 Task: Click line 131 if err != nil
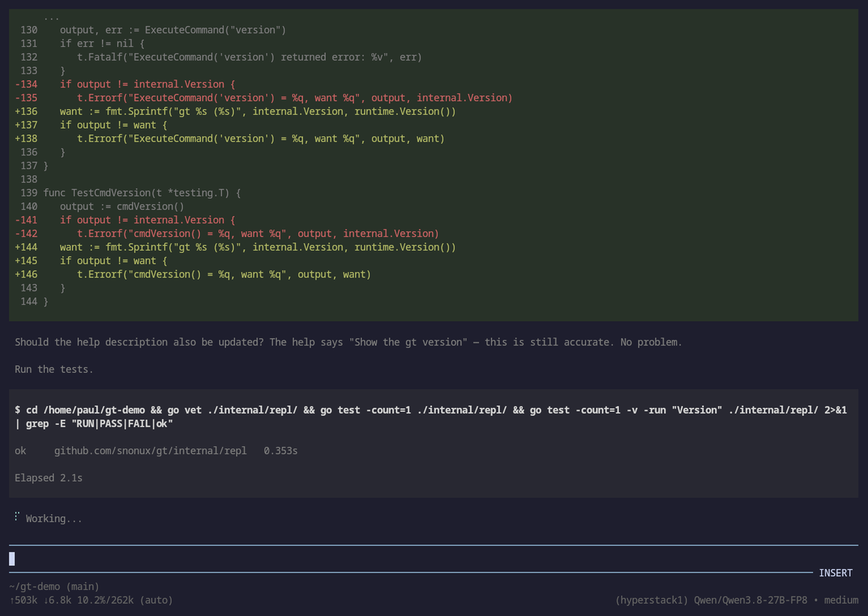coord(82,43)
